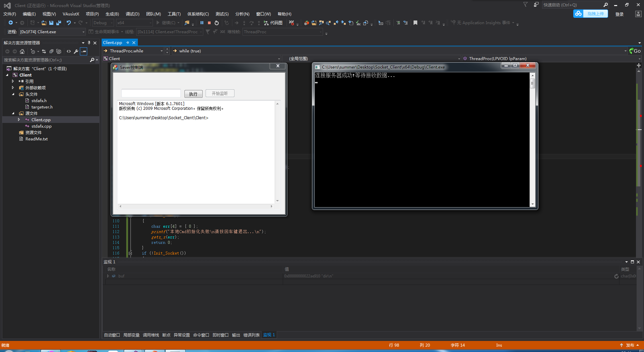Open the Debug configuration dropdown
Screen dimensions: 644x352
click(103, 23)
